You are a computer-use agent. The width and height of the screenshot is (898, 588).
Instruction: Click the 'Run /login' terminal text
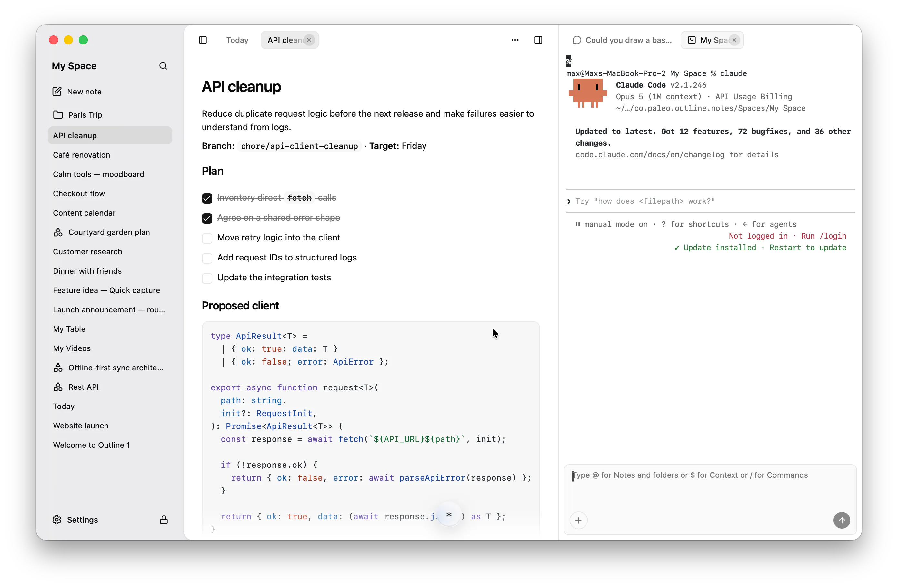(823, 236)
